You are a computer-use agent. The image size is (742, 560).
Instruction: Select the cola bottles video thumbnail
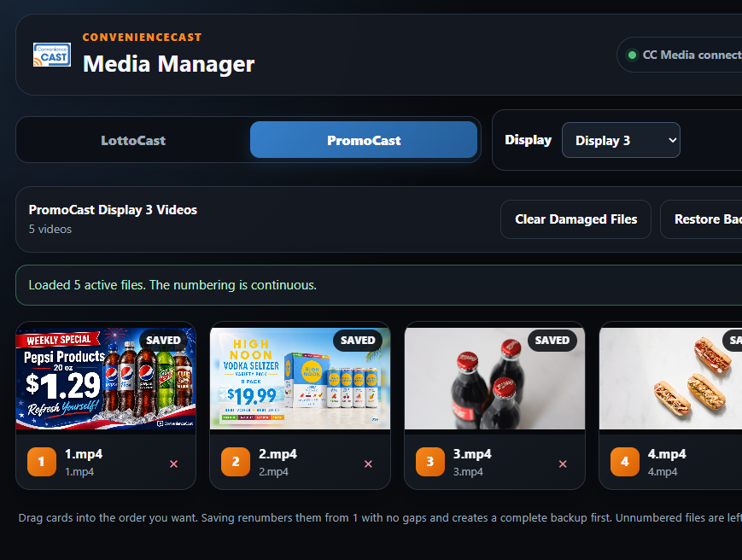coord(494,378)
